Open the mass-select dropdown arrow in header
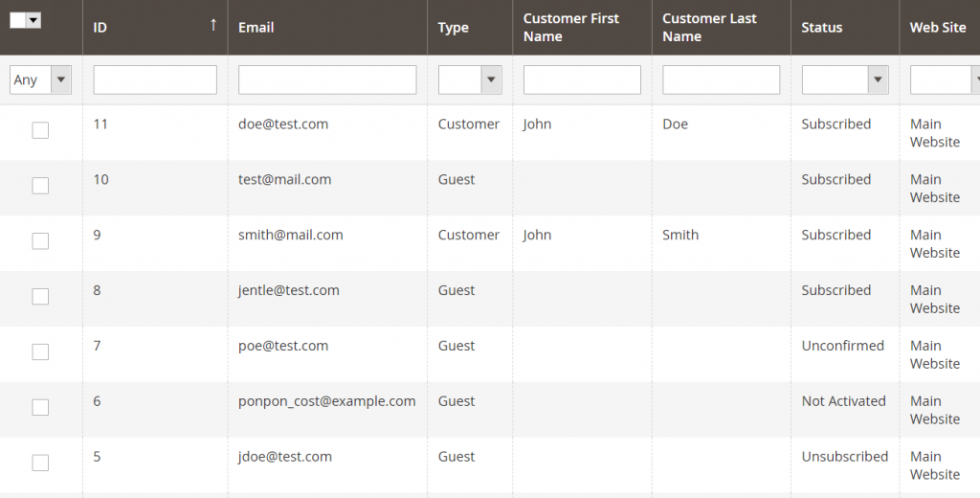The height and width of the screenshot is (498, 980). [x=33, y=21]
